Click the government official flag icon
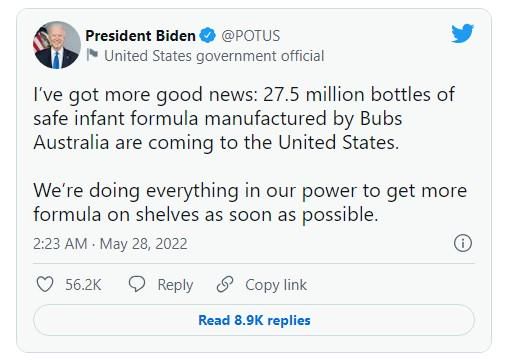Image resolution: width=512 pixels, height=362 pixels. pyautogui.click(x=92, y=55)
